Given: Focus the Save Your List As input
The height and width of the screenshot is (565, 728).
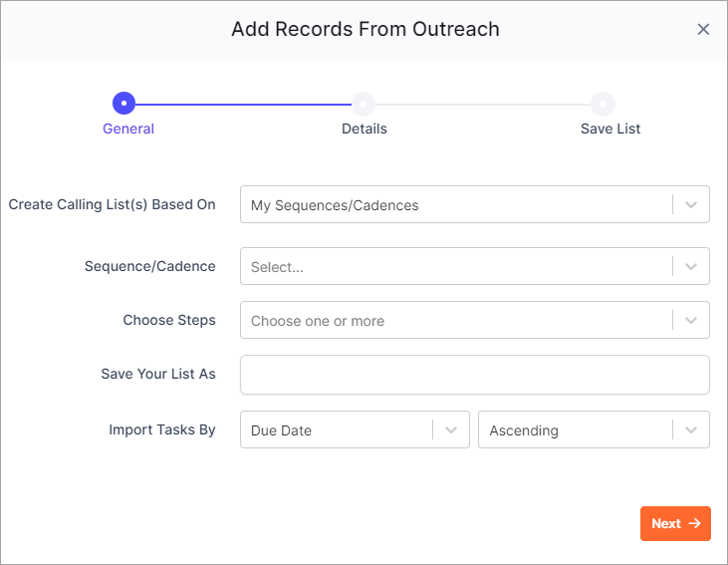Looking at the screenshot, I should point(474,375).
